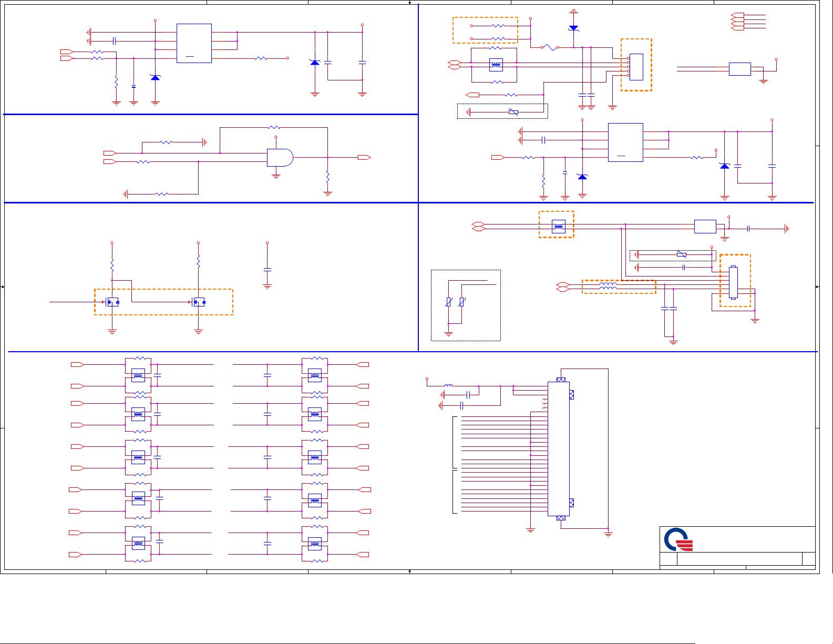Select the AND gate symbol
Viewport: 833px width, 644px height.
[x=280, y=157]
